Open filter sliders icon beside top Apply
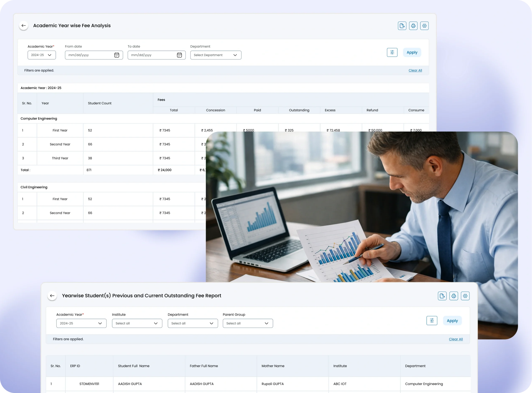 point(392,52)
